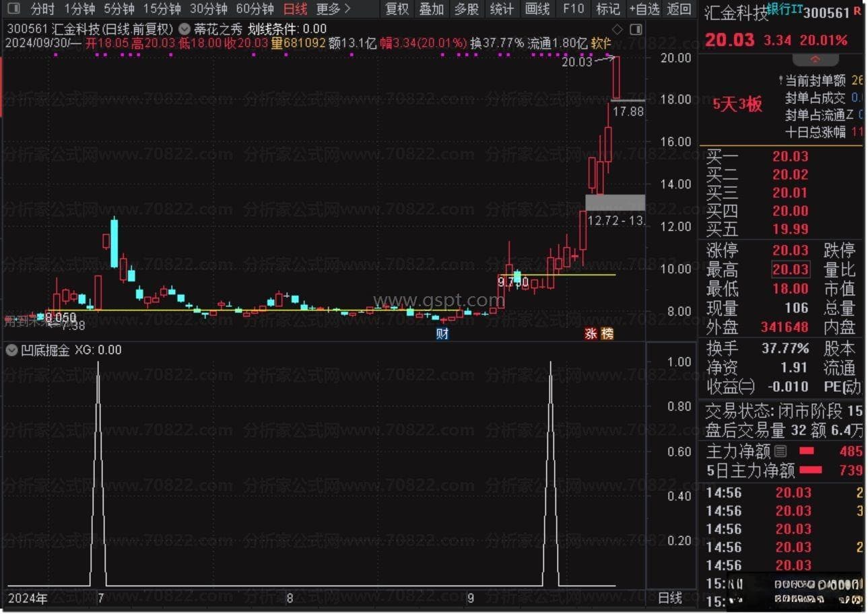Screen dimensions: 868x614
Task: Open the 统计 statistics button
Action: (502, 9)
